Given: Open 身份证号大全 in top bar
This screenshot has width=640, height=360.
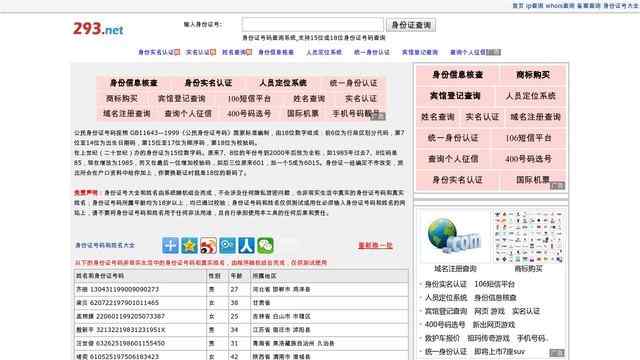Looking at the screenshot, I should (620, 6).
